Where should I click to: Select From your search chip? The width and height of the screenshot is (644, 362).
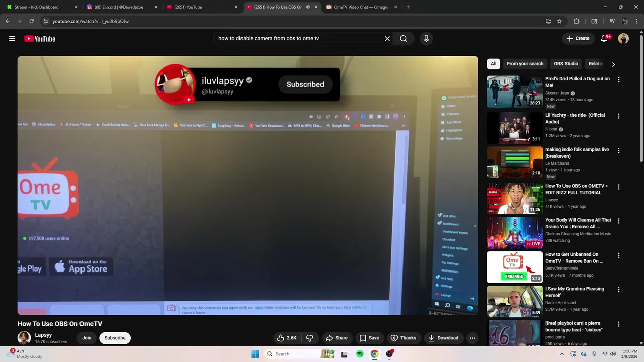point(525,64)
